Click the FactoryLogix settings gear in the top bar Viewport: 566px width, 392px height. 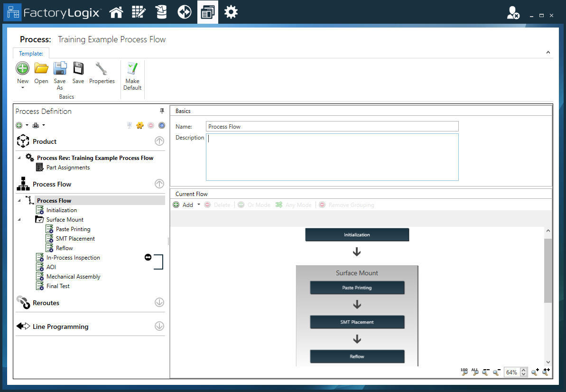pos(231,11)
